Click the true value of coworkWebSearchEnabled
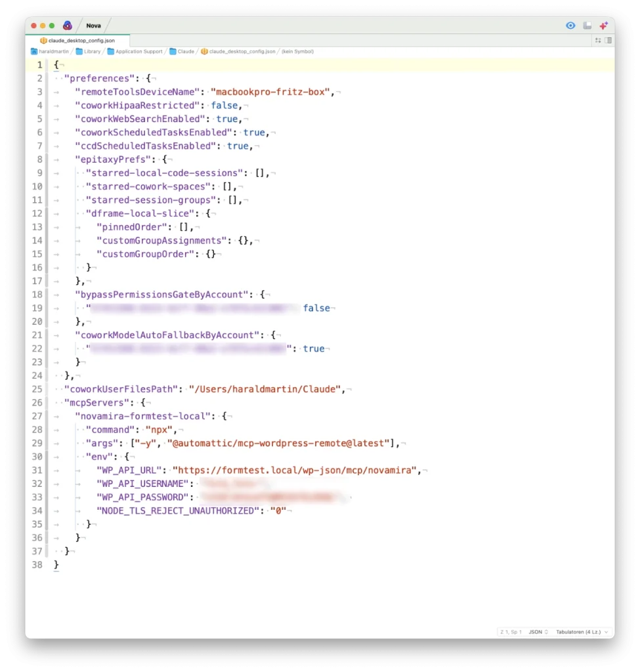Image resolution: width=640 pixels, height=672 pixels. click(x=226, y=119)
